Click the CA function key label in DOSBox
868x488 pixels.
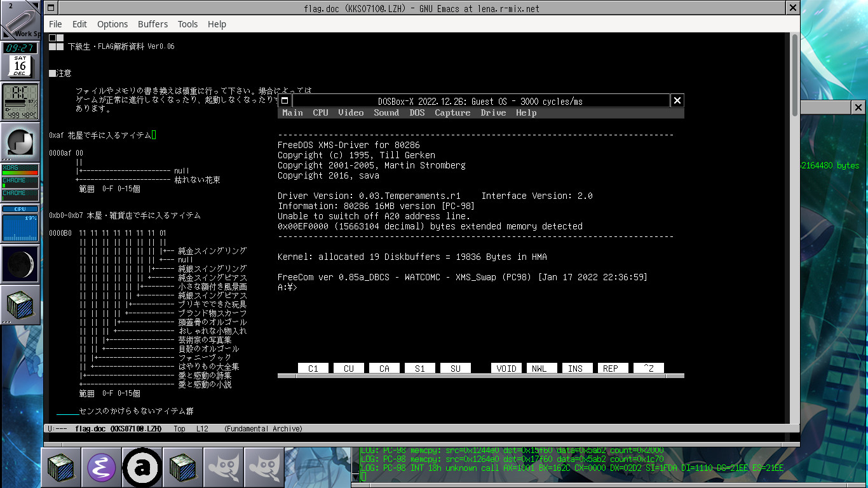tap(384, 369)
